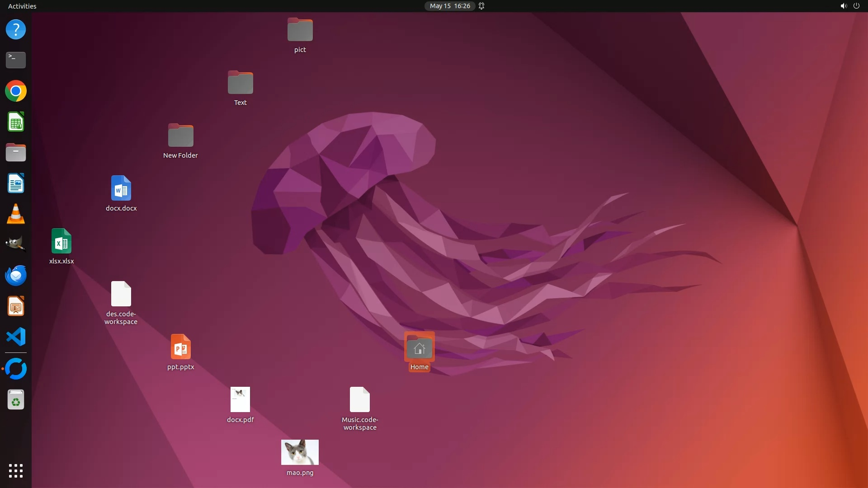The image size is (868, 488).
Task: Open the Help icon in dock
Action: (x=16, y=30)
